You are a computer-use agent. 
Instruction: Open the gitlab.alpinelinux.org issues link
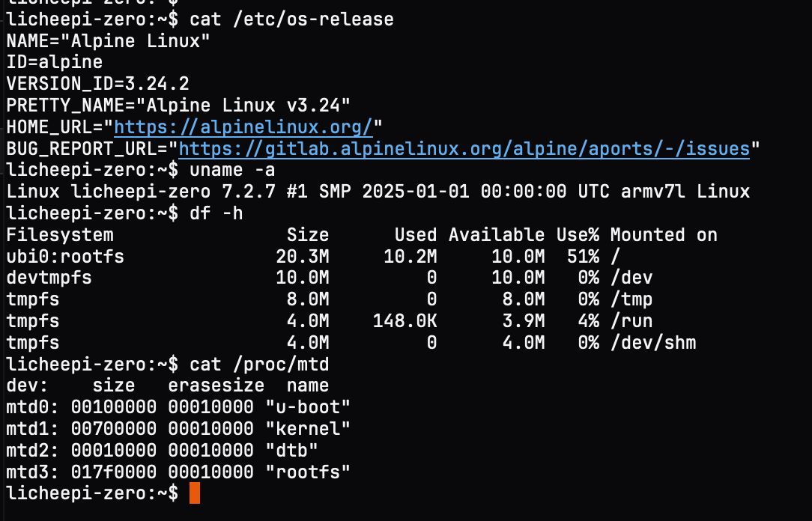(x=464, y=149)
